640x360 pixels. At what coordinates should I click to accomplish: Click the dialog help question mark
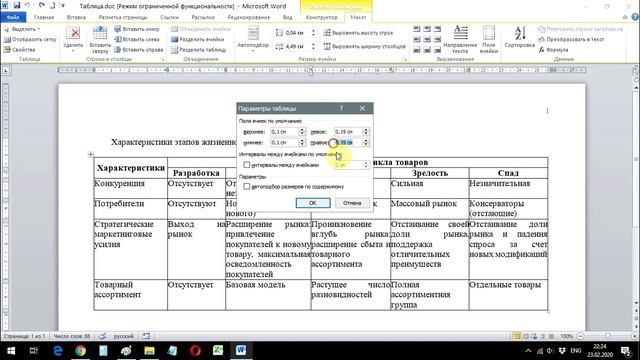coord(342,108)
